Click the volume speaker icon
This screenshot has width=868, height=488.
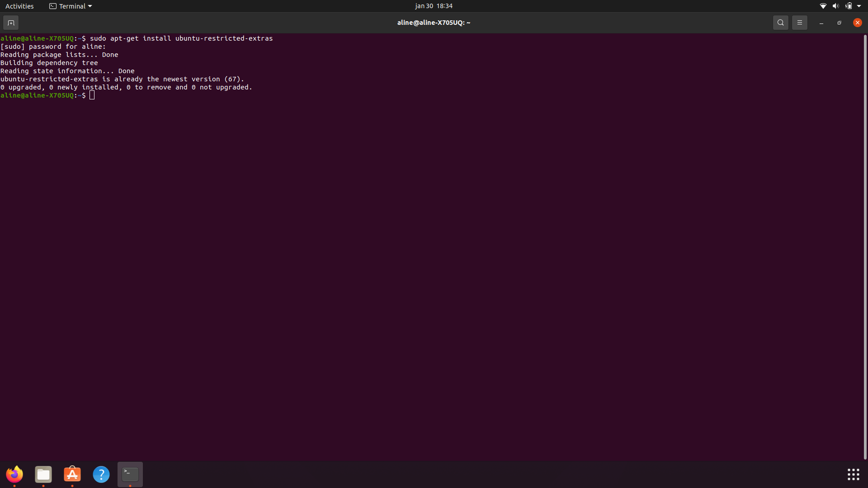click(x=835, y=6)
